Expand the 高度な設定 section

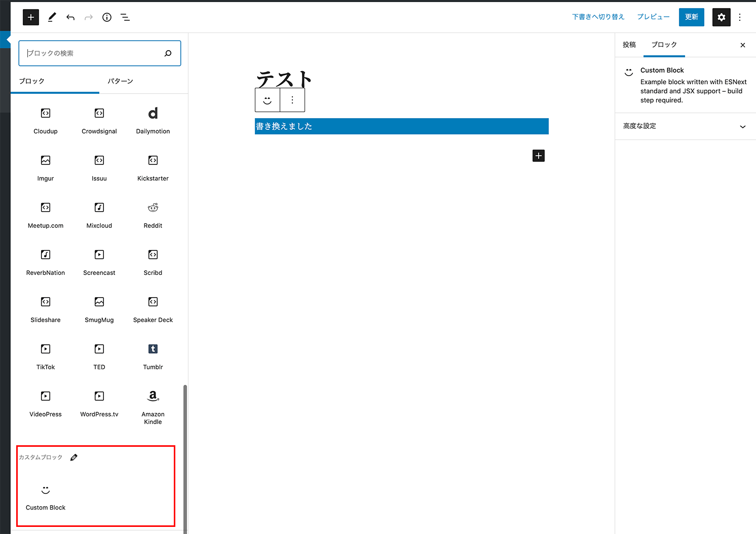[x=685, y=126]
